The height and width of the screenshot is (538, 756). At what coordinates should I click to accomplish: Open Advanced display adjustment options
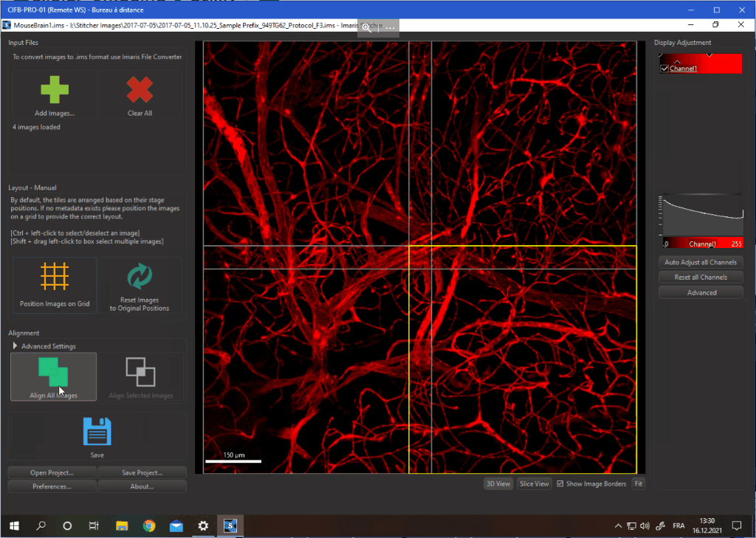tap(701, 292)
